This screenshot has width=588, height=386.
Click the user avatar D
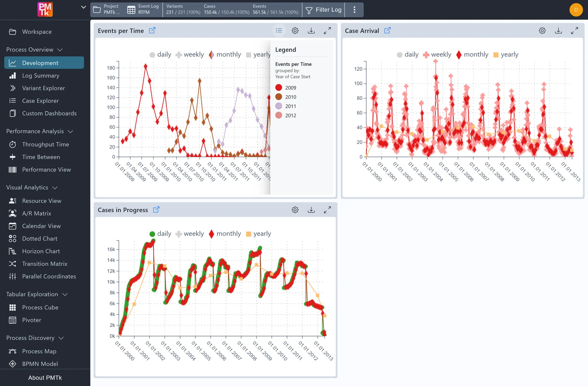coord(576,10)
